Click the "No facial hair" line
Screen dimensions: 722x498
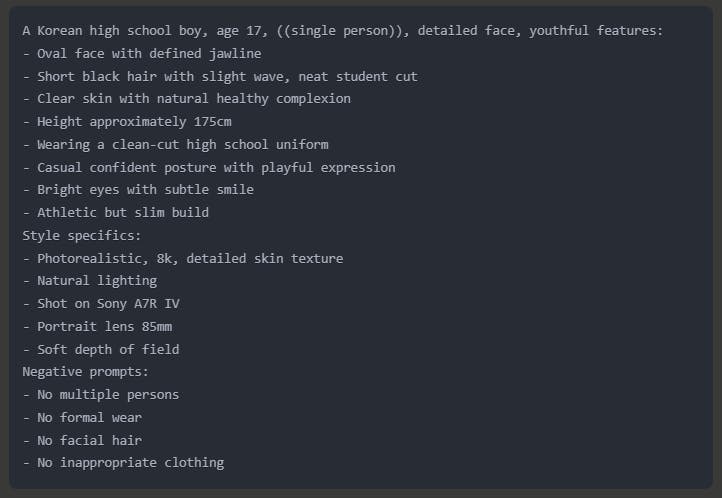[x=82, y=440]
